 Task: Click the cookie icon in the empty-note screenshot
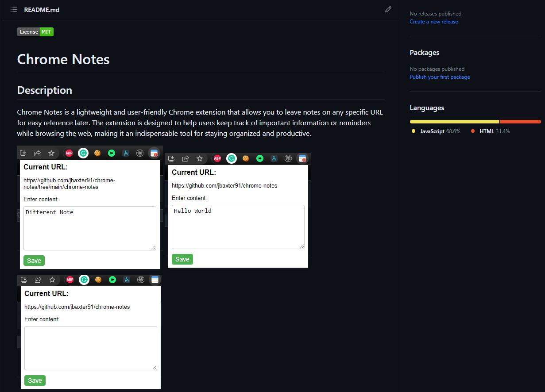(98, 280)
